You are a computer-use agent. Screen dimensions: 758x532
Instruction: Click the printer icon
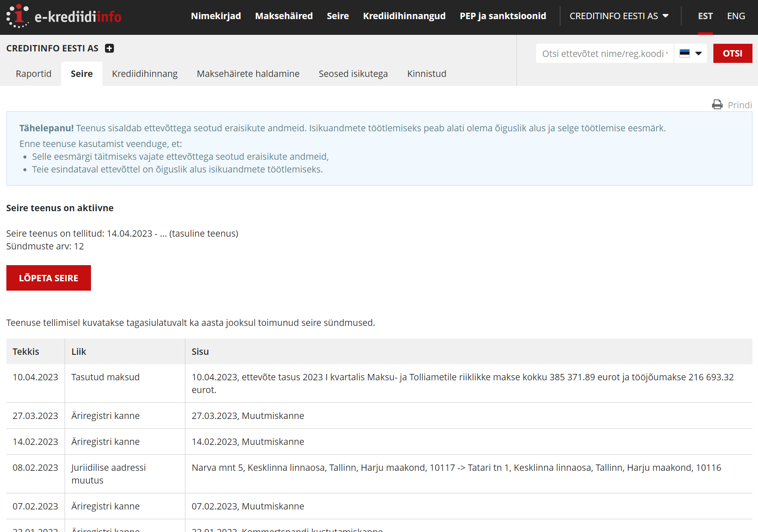coord(717,105)
